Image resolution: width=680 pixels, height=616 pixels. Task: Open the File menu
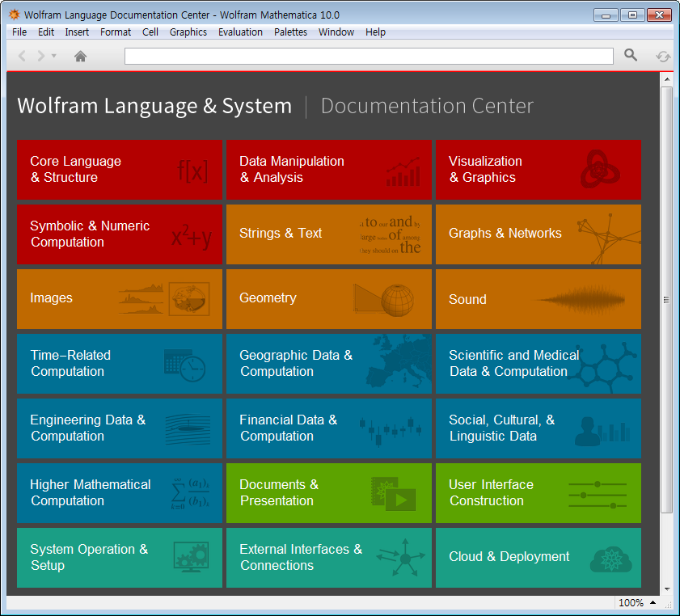click(19, 32)
